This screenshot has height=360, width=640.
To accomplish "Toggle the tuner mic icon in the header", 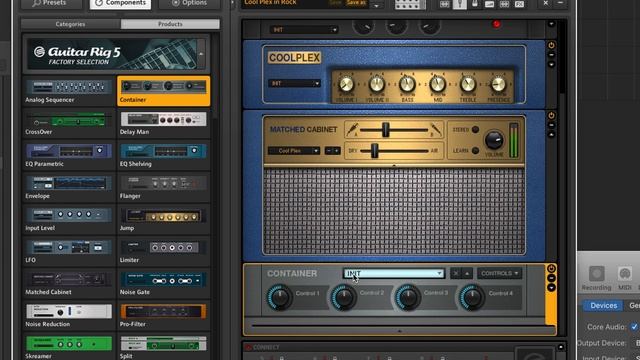I will (460, 4).
